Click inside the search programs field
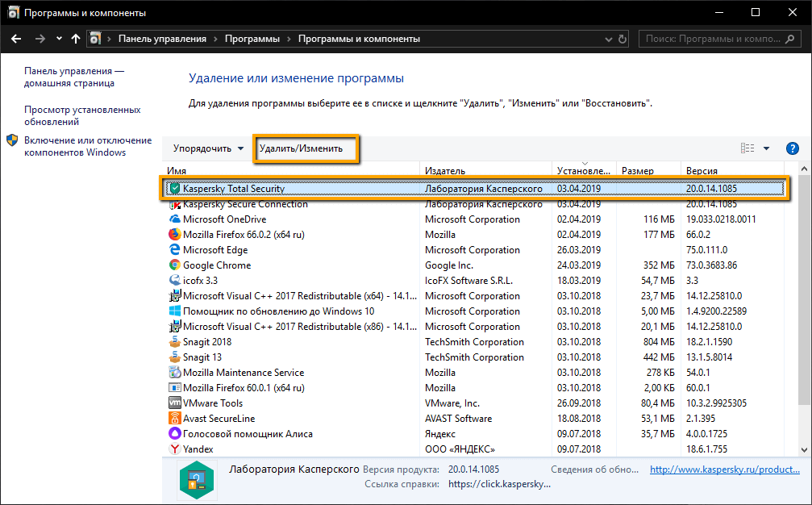This screenshot has height=505, width=812. 714,38
